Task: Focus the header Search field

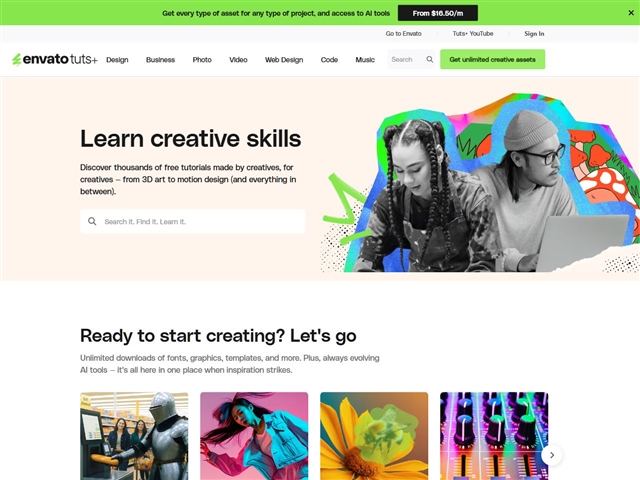Action: coord(407,60)
